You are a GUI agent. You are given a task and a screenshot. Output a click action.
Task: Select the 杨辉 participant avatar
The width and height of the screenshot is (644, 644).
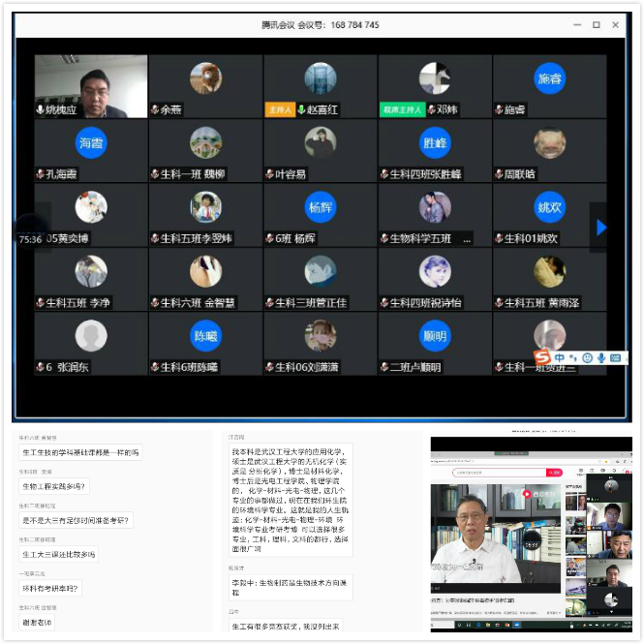point(321,207)
